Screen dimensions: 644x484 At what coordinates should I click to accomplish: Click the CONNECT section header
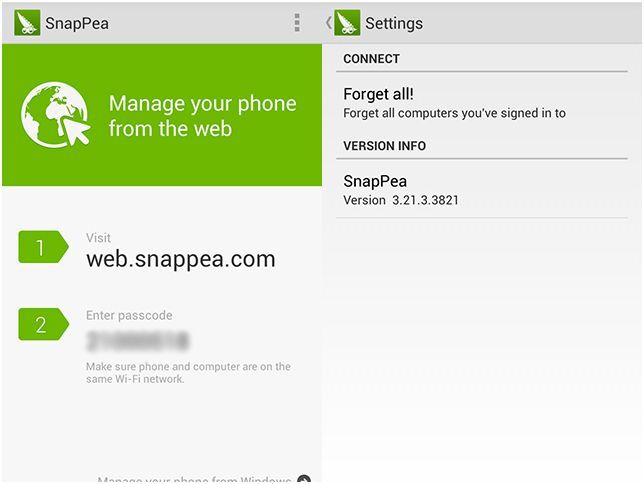click(x=371, y=59)
